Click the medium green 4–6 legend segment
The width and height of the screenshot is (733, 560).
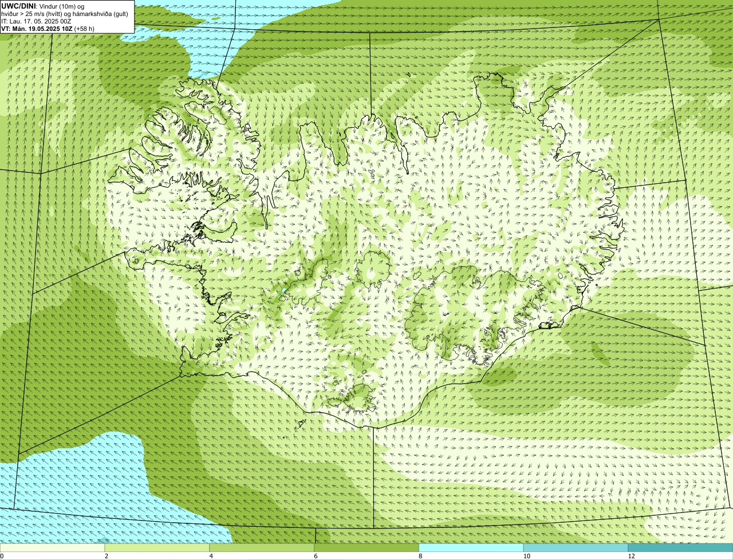262,548
